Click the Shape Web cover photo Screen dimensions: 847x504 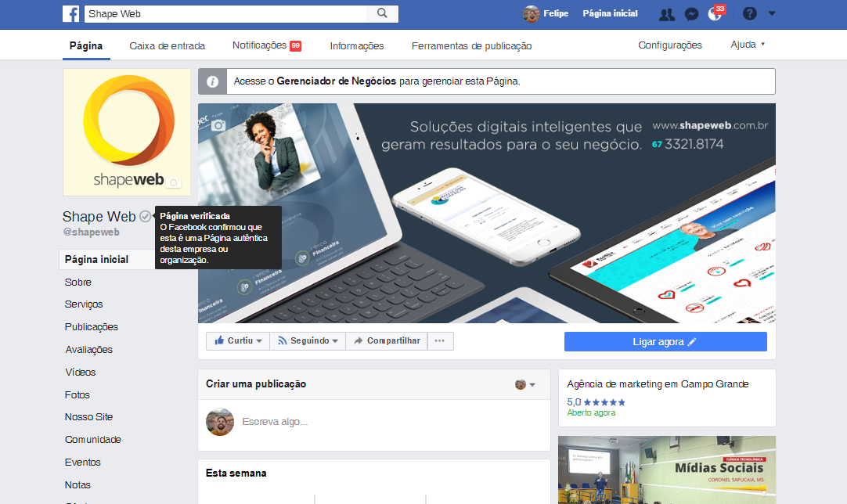(x=487, y=214)
